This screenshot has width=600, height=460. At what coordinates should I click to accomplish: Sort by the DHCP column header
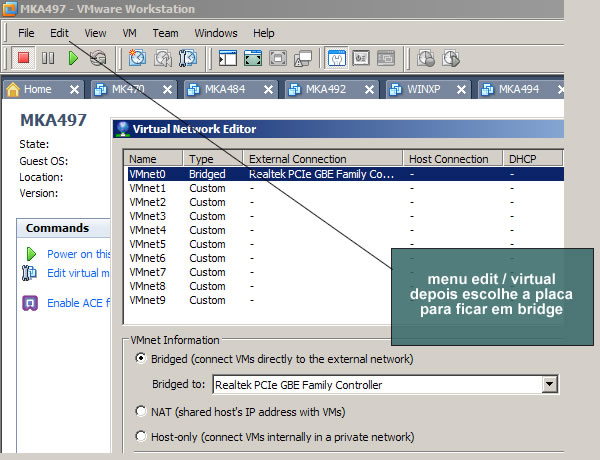532,158
